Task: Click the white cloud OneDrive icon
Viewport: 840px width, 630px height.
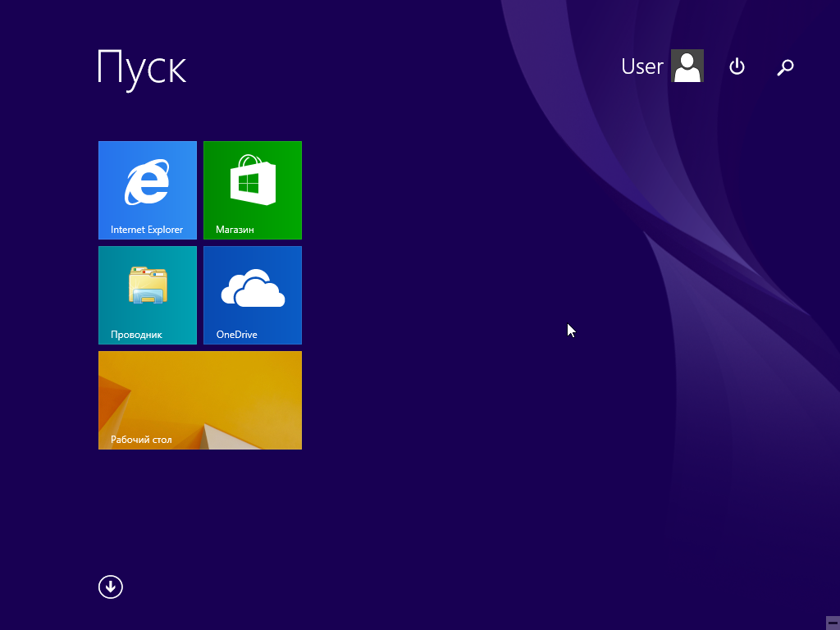Action: coord(253,288)
